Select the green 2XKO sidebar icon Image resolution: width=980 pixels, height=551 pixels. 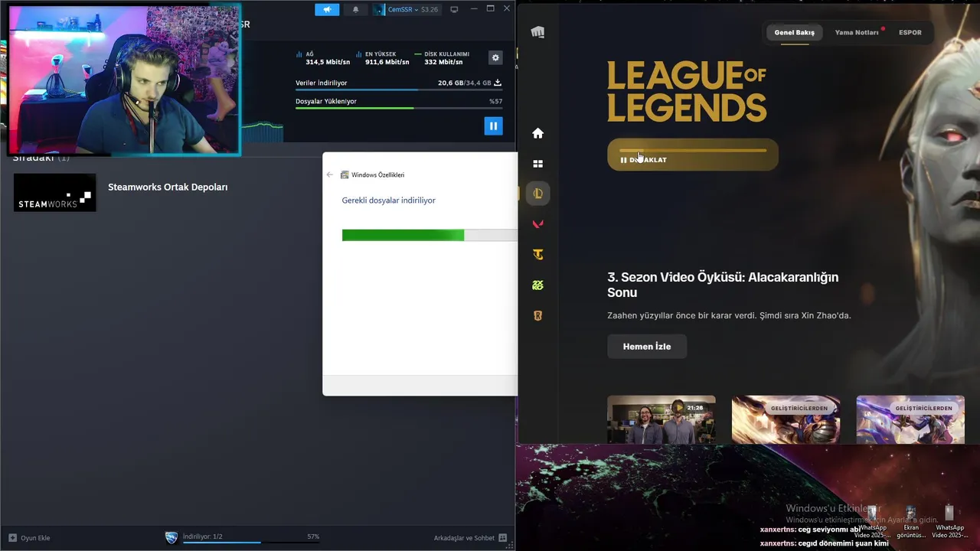pyautogui.click(x=537, y=285)
